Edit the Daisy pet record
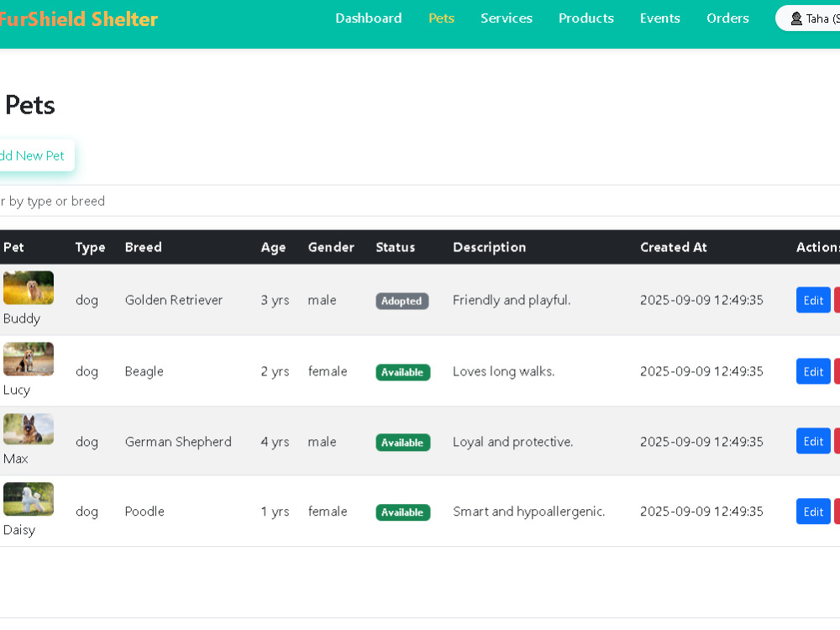This screenshot has width=840, height=630. (x=813, y=512)
